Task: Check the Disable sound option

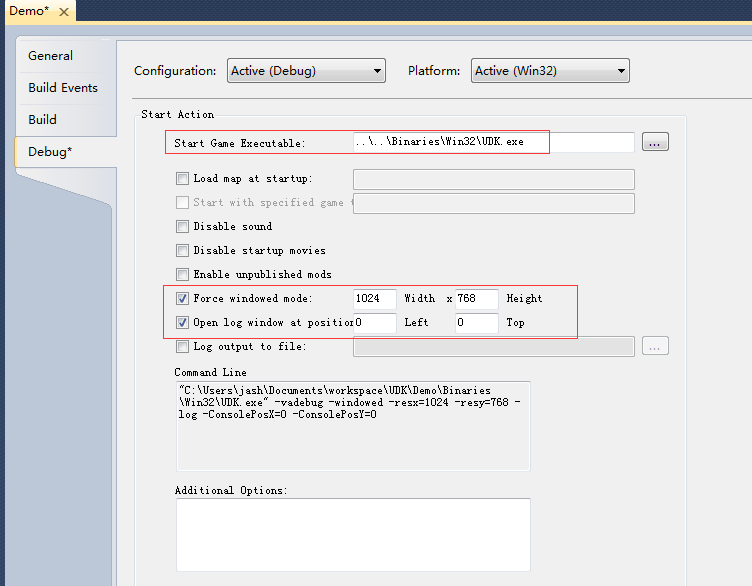Action: pos(182,227)
